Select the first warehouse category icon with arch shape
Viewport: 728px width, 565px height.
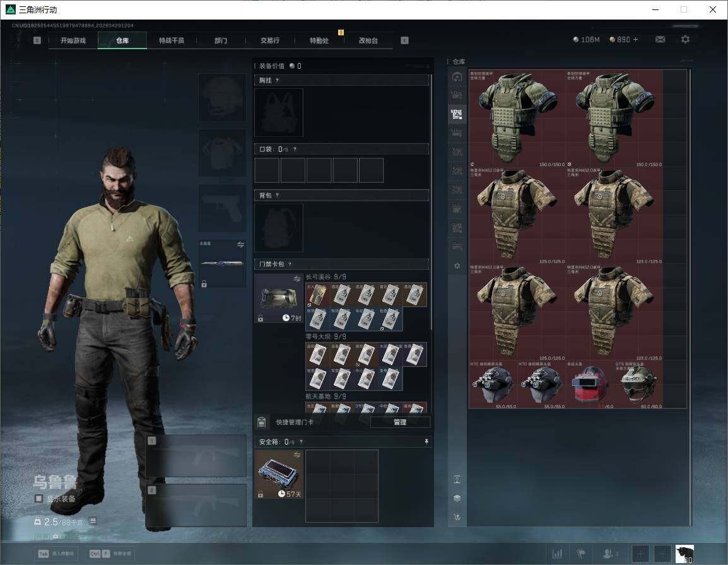(457, 76)
